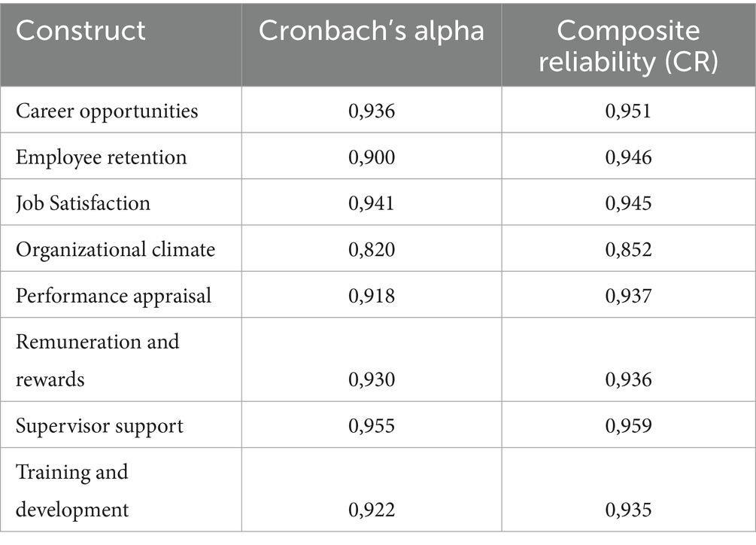Select Supervisor support CR value 0,959

pos(629,426)
